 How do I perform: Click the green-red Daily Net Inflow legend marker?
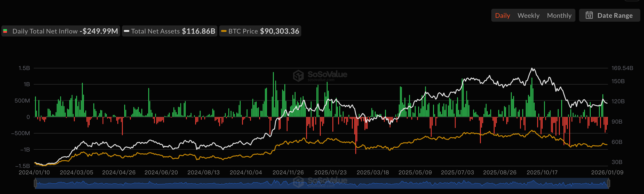pyautogui.click(x=5, y=31)
